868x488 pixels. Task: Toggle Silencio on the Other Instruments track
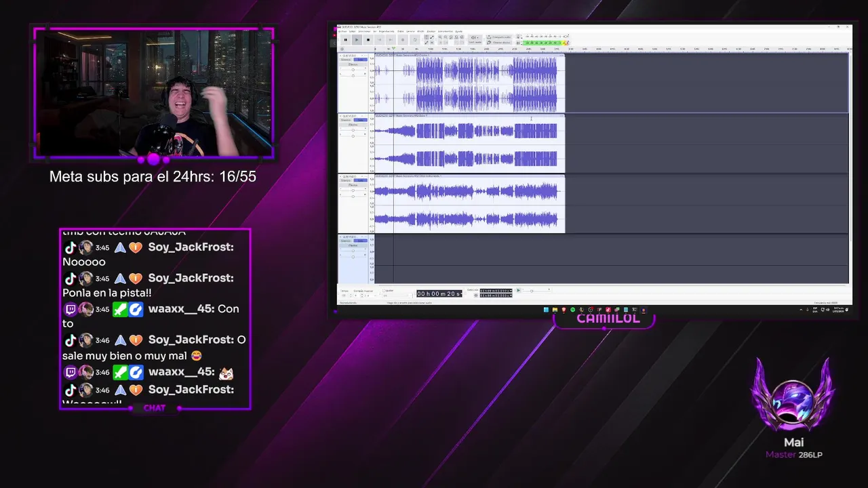point(346,180)
